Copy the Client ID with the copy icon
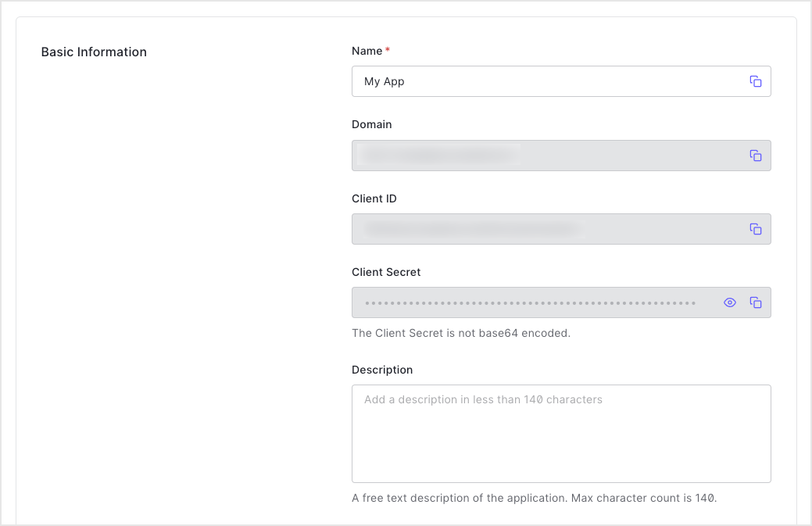 (755, 228)
